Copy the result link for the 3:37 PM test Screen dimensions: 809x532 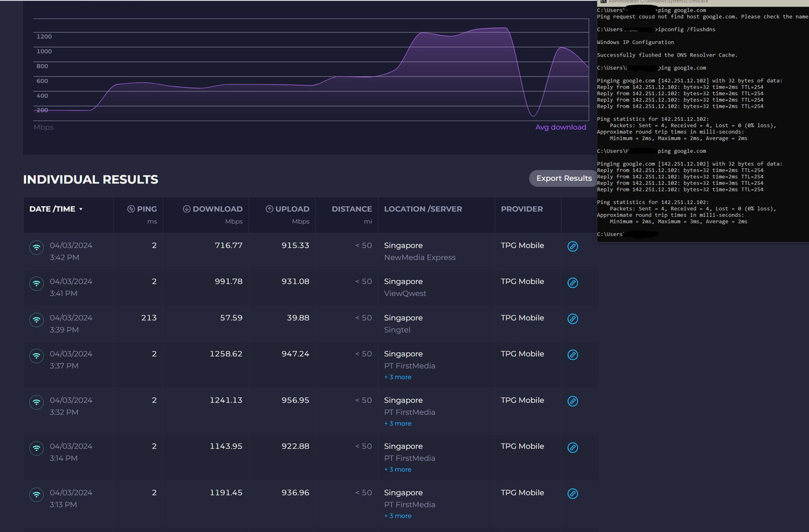tap(572, 355)
